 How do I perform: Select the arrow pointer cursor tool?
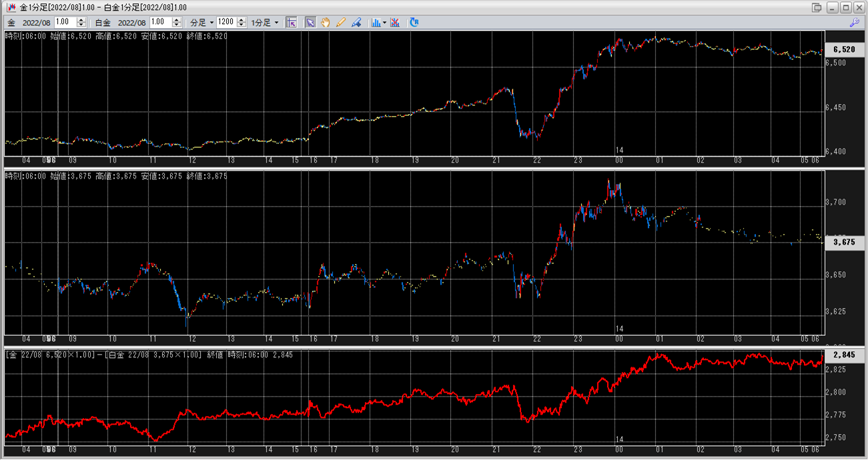pyautogui.click(x=310, y=22)
